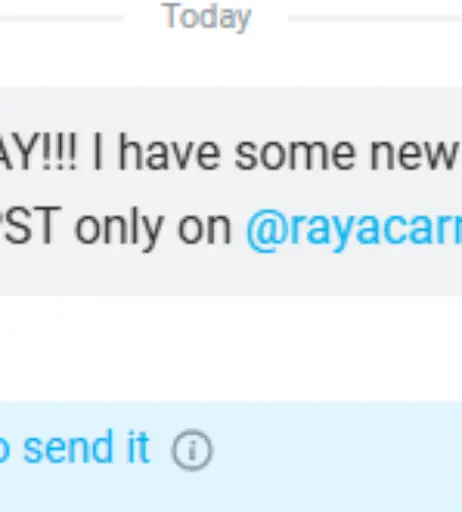
Task: Click the info icon beside "send it"
Action: pos(191,450)
